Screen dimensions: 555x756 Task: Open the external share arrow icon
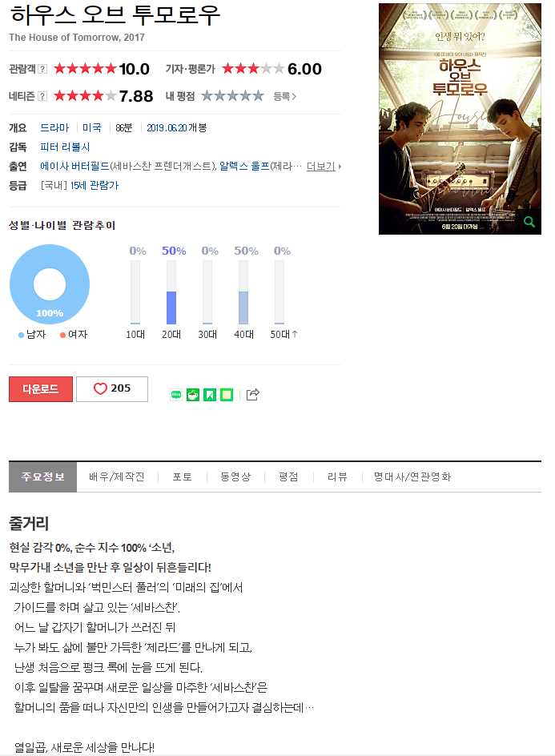pos(252,394)
